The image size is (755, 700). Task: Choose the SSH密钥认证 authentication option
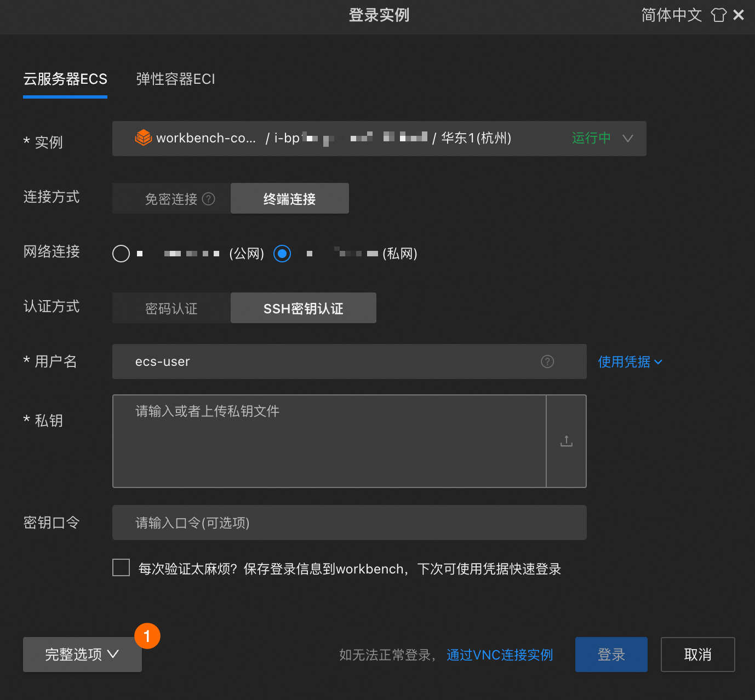[304, 308]
